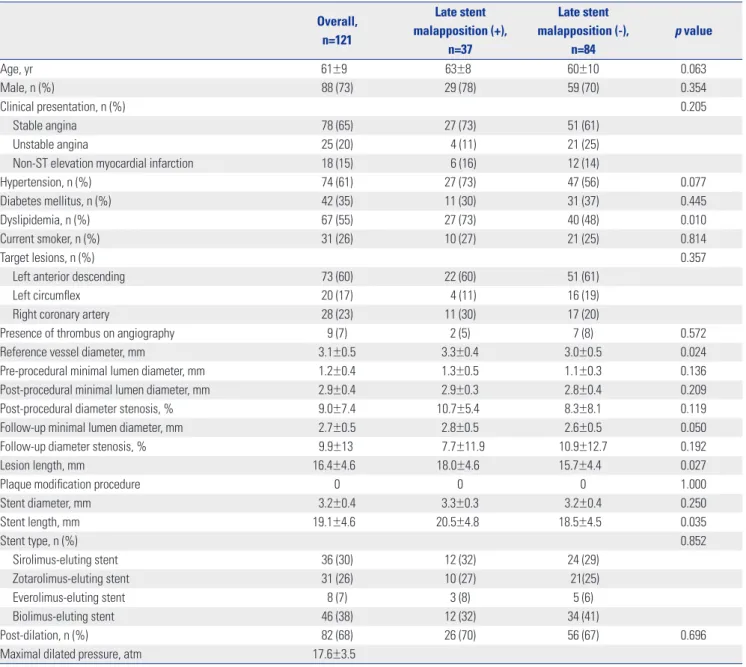Click Target lesions p value 0.357
Viewport: 746px width, 667px height.
tap(693, 258)
